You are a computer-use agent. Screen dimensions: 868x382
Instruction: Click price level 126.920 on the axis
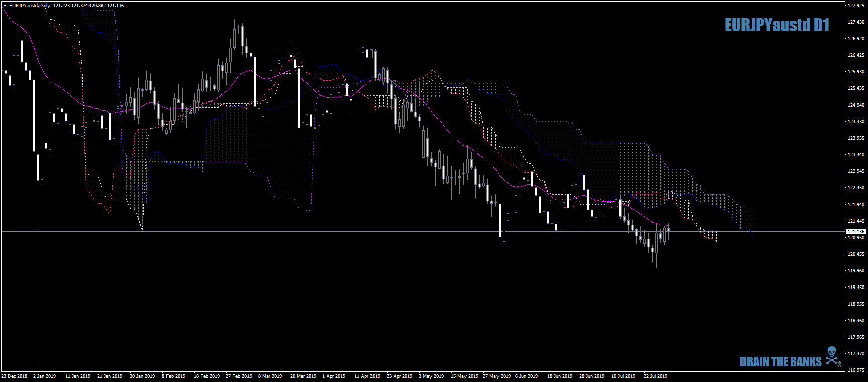pos(856,39)
